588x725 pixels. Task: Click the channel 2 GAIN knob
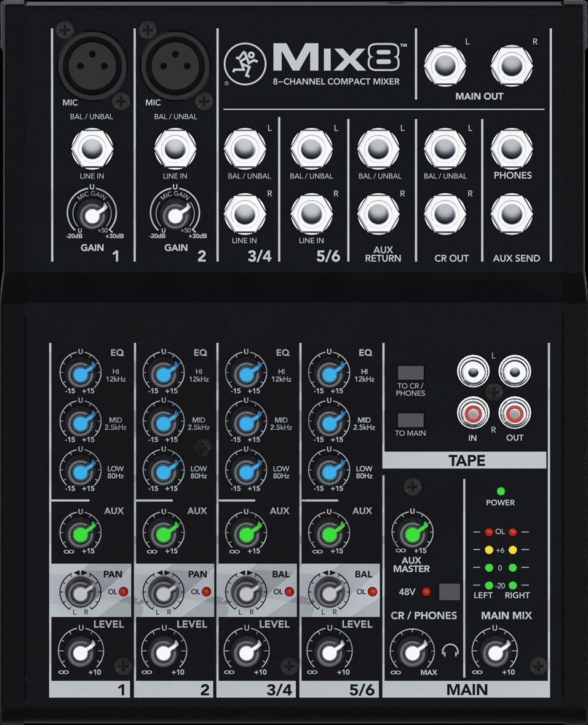pos(175,215)
